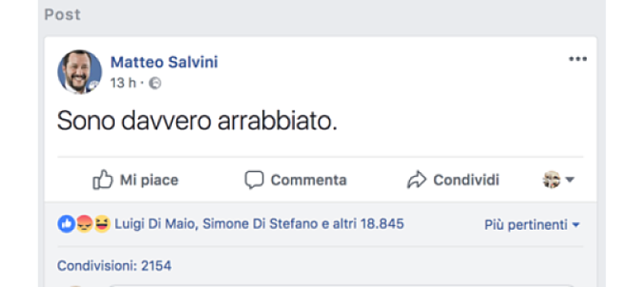The width and height of the screenshot is (644, 287).
Task: Click the angry face reaction icon
Action: 84,224
